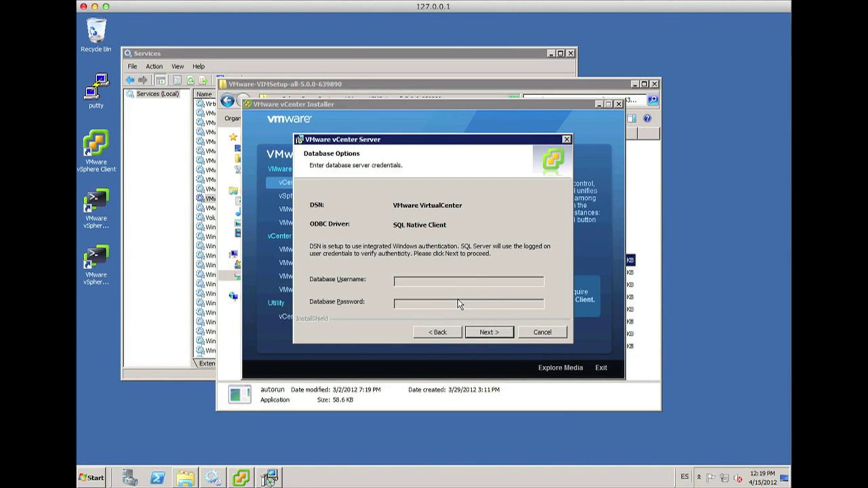Viewport: 868px width, 488px height.
Task: Click the Explorer back navigation button
Action: 227,100
